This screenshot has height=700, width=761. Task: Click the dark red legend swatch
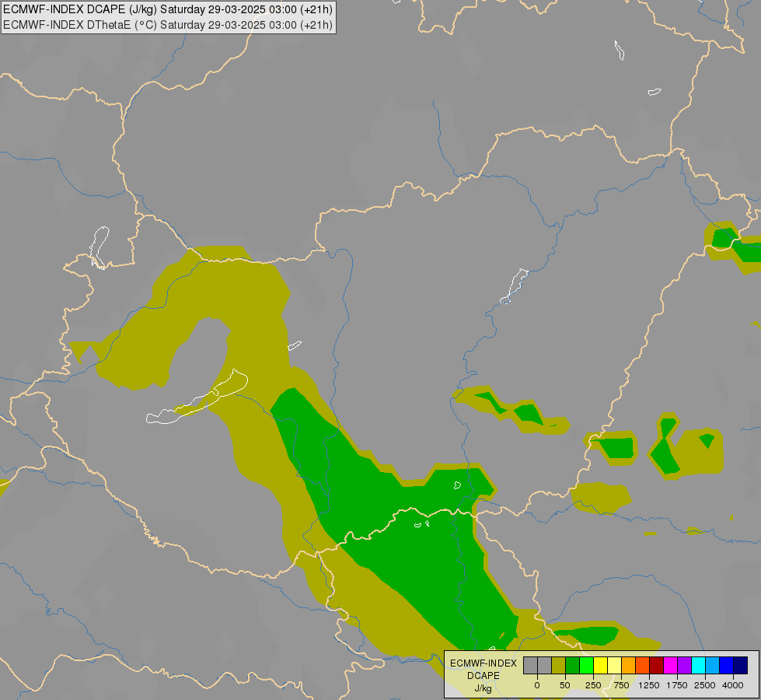click(657, 665)
